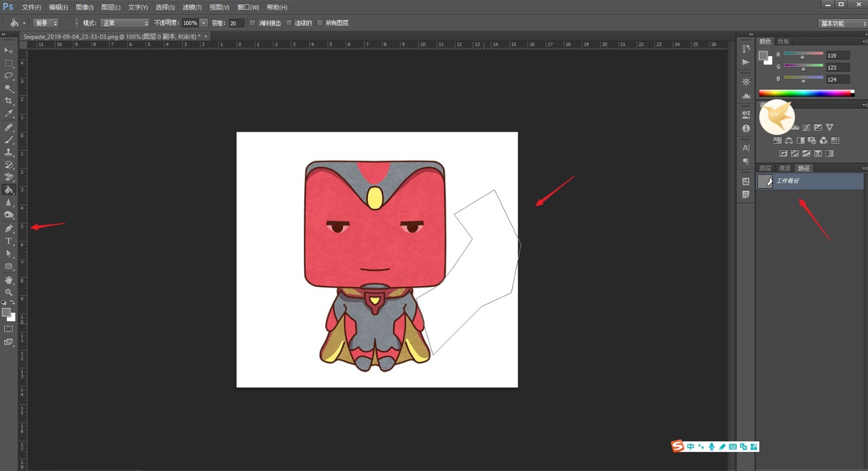868x471 pixels.
Task: Select the Move tool
Action: [x=9, y=50]
